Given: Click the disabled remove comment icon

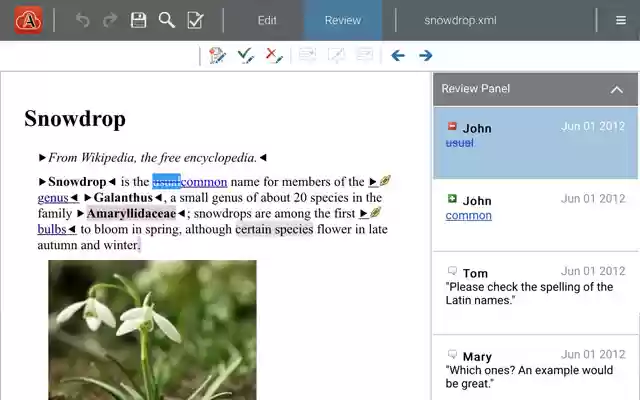Looking at the screenshot, I should click(364, 55).
